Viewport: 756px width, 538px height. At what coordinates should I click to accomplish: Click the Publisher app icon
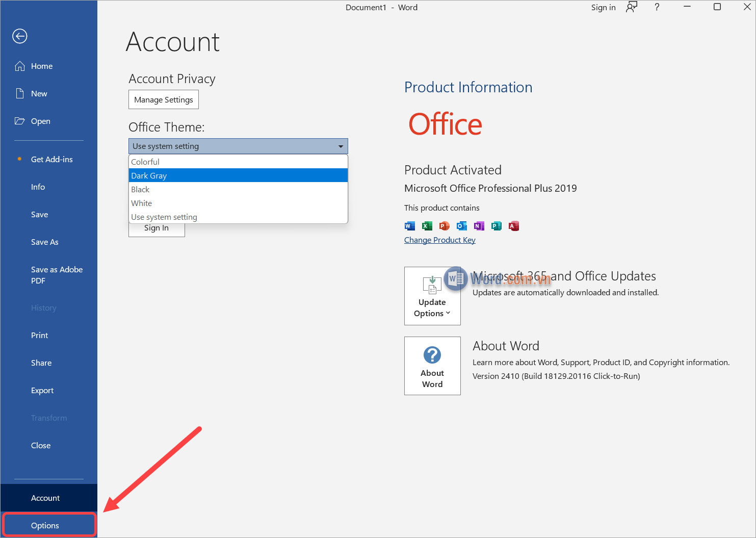click(x=497, y=226)
